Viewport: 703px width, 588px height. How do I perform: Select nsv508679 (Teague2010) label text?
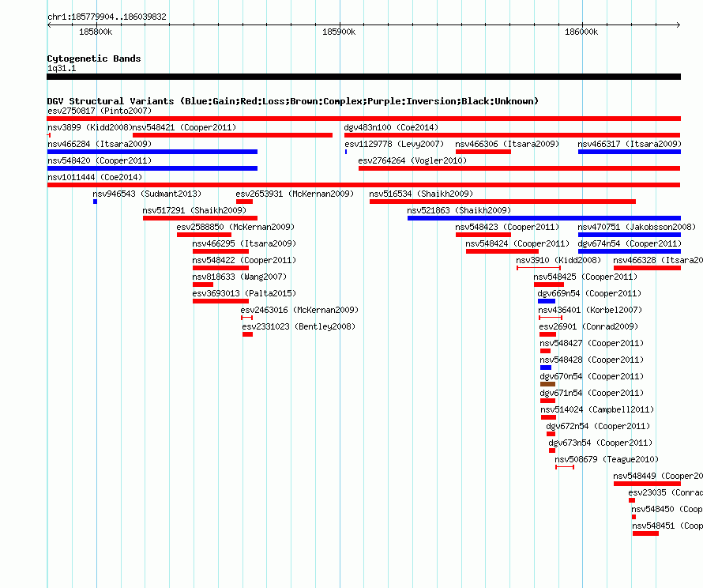pos(607,459)
